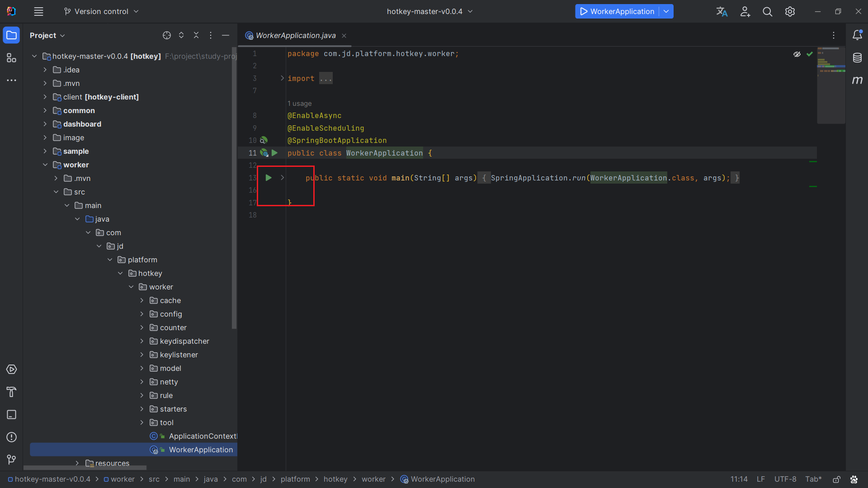Select opened file locate target icon

[167, 35]
